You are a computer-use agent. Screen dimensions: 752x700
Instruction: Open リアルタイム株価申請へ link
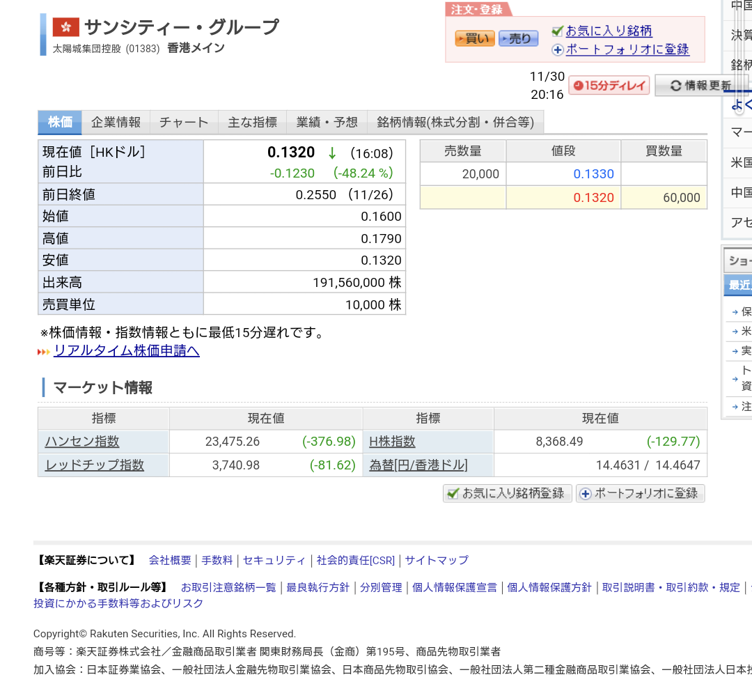127,351
